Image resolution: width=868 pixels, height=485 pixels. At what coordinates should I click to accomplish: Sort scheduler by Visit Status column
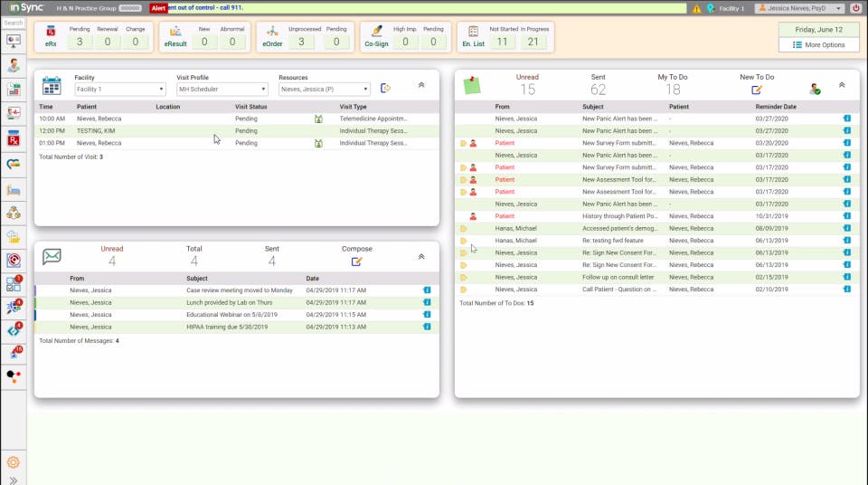click(x=250, y=107)
